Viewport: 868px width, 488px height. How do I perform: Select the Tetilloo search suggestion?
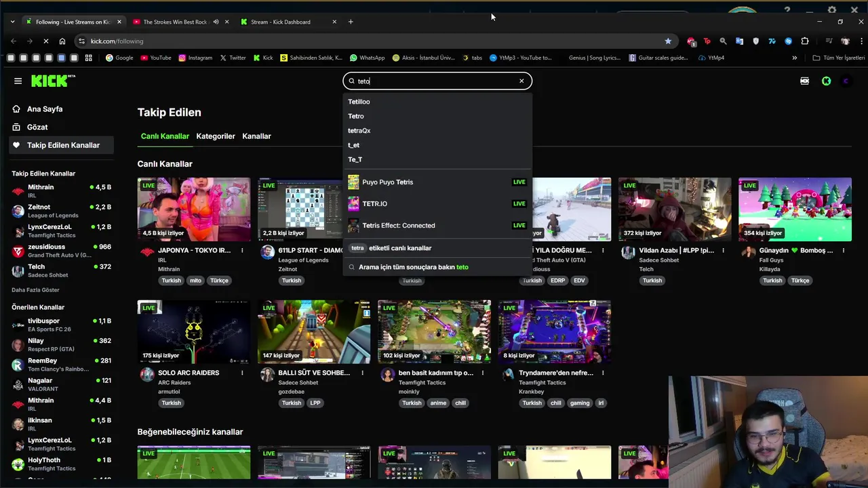tap(437, 102)
